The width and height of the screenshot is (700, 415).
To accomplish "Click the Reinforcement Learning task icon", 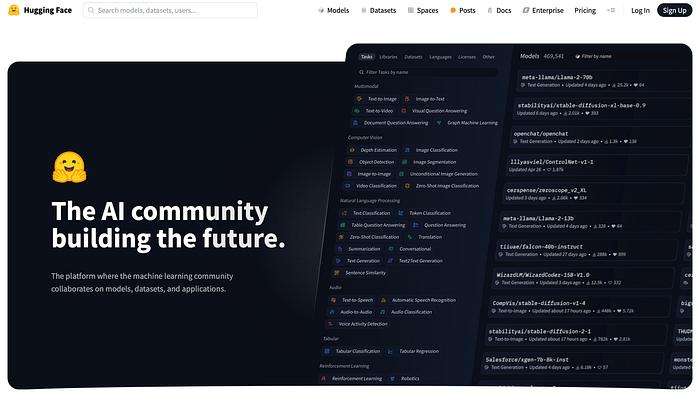I will 324,378.
